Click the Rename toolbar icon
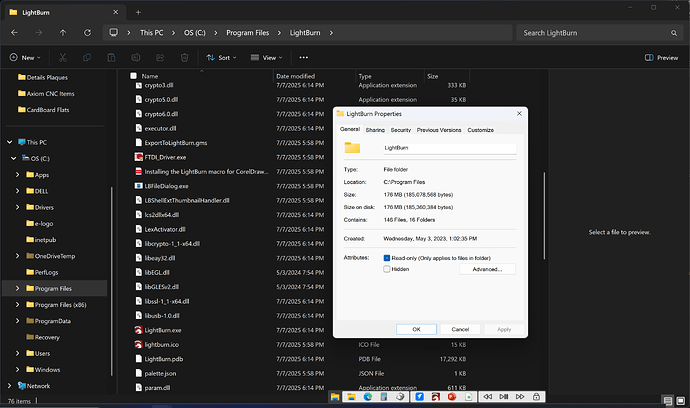Screen dimensions: 690x408 pos(136,58)
